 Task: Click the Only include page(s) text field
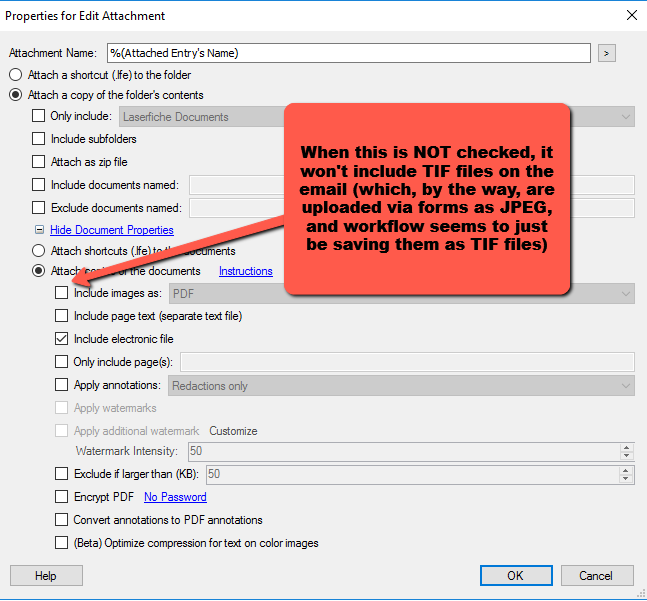click(x=407, y=362)
